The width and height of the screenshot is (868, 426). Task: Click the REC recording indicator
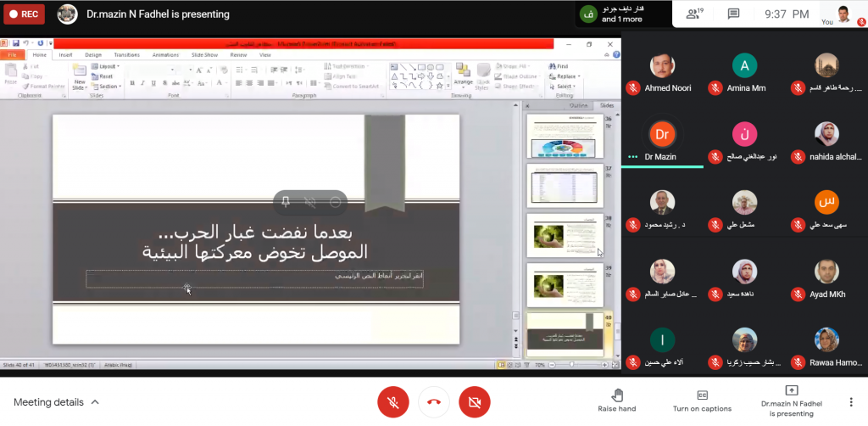point(24,14)
